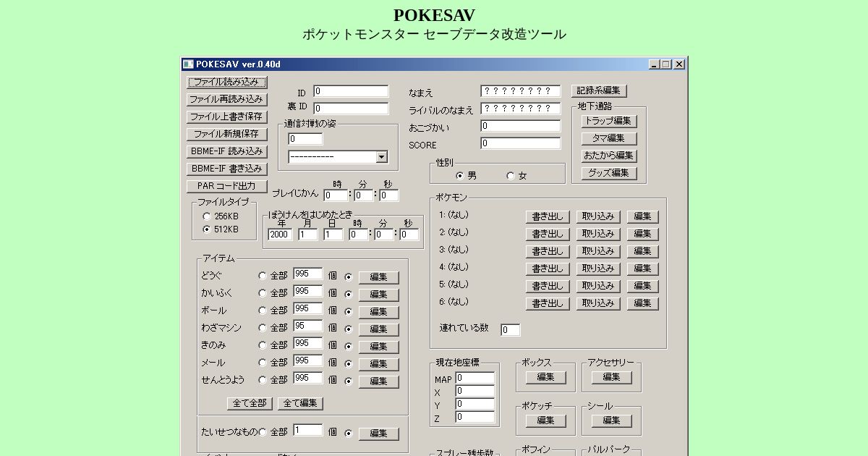Image resolution: width=868 pixels, height=456 pixels.
Task: Click the PAR コード出力 button
Action: point(227,186)
